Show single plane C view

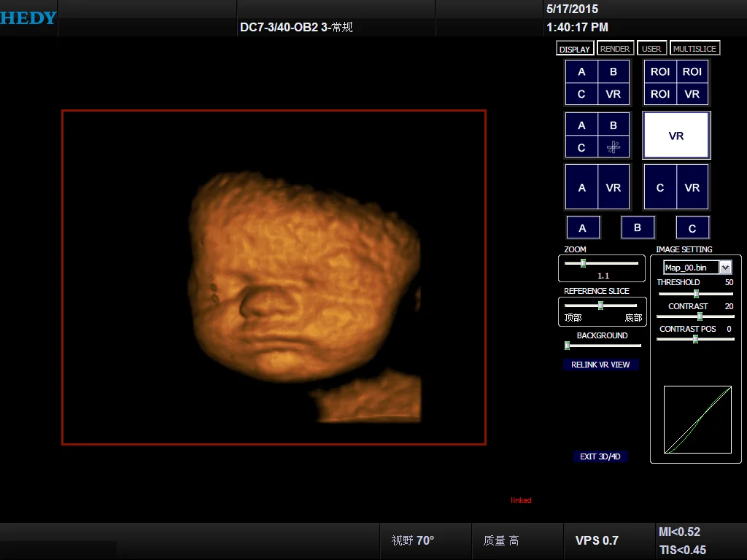pos(693,227)
